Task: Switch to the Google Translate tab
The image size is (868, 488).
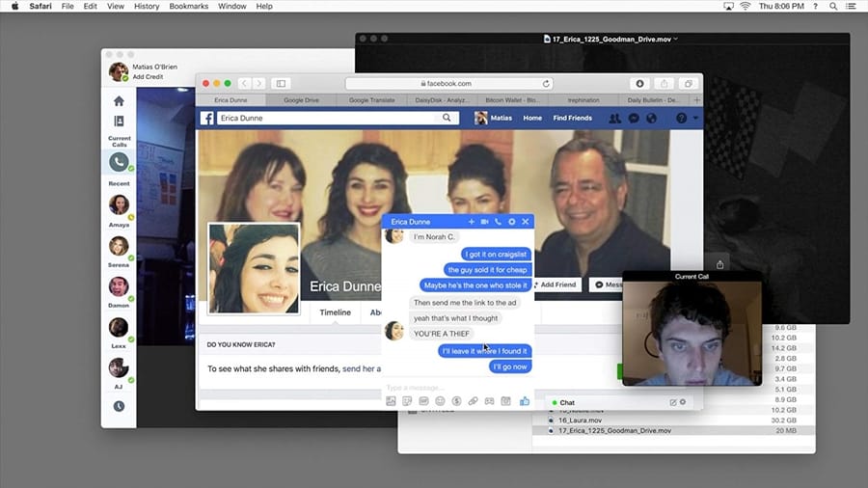Action: (371, 100)
